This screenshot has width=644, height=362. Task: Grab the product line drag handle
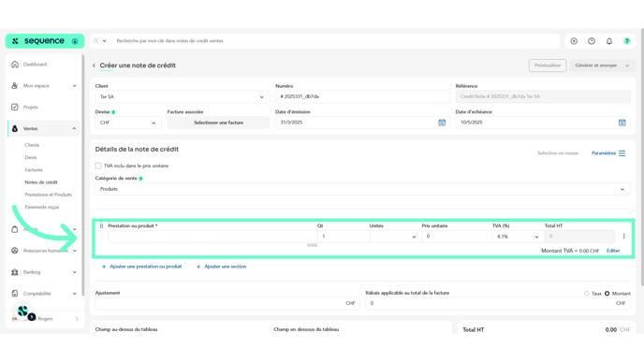[101, 225]
